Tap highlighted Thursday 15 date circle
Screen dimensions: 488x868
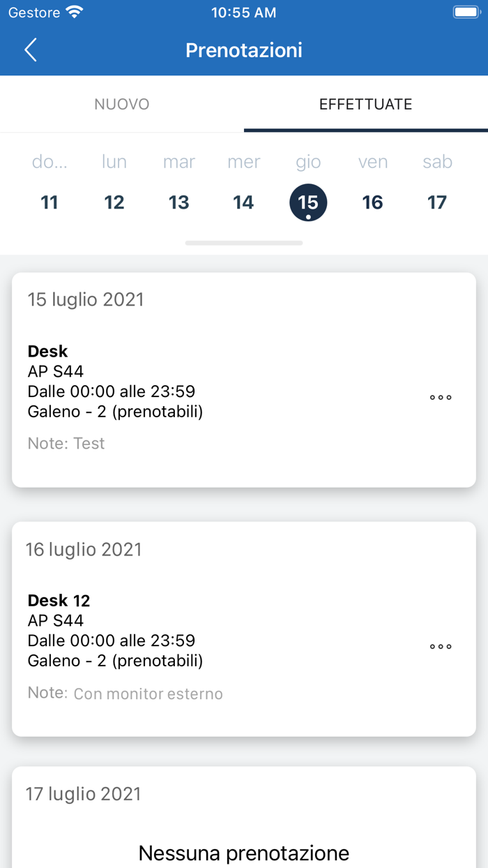point(308,202)
